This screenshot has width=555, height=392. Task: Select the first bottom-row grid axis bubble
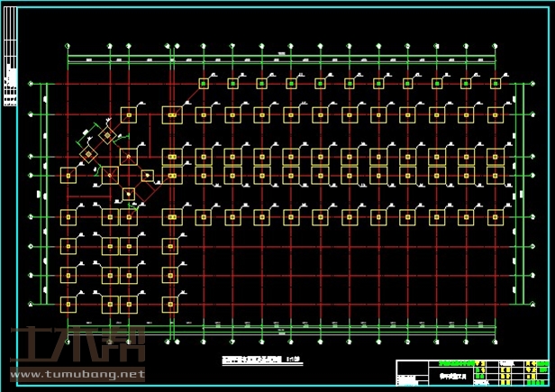click(x=68, y=341)
